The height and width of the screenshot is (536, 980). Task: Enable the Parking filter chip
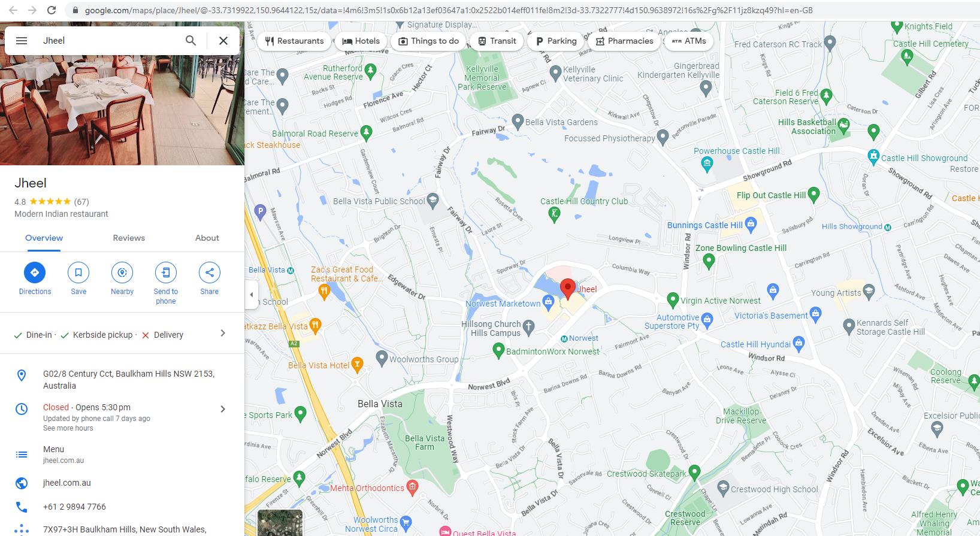click(x=556, y=41)
